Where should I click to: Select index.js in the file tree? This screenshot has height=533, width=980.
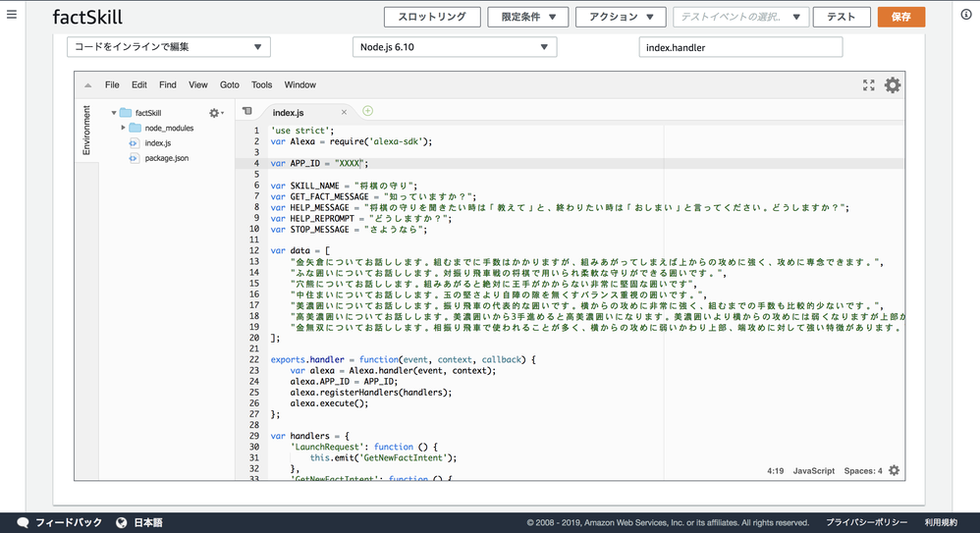click(x=157, y=143)
